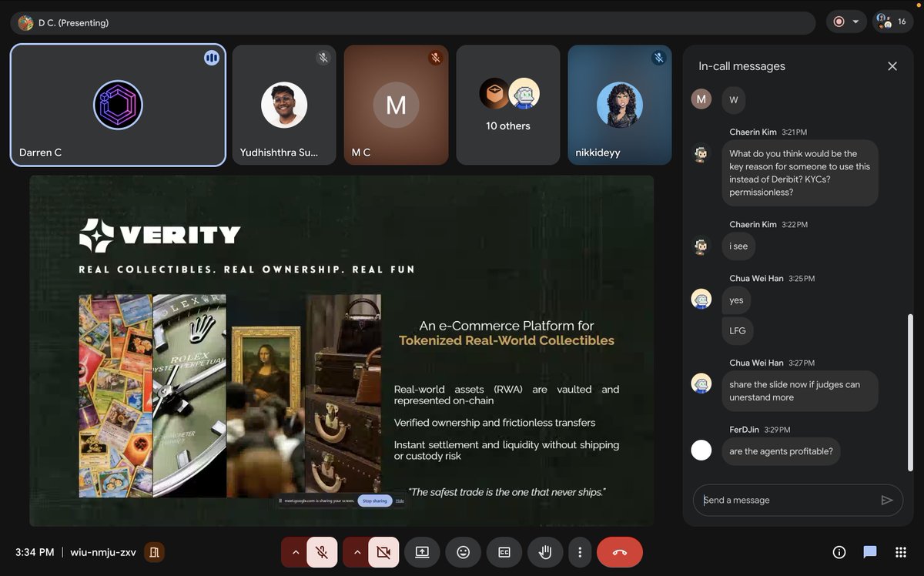This screenshot has width=924, height=576.
Task: Open meeting details info icon
Action: coord(839,552)
